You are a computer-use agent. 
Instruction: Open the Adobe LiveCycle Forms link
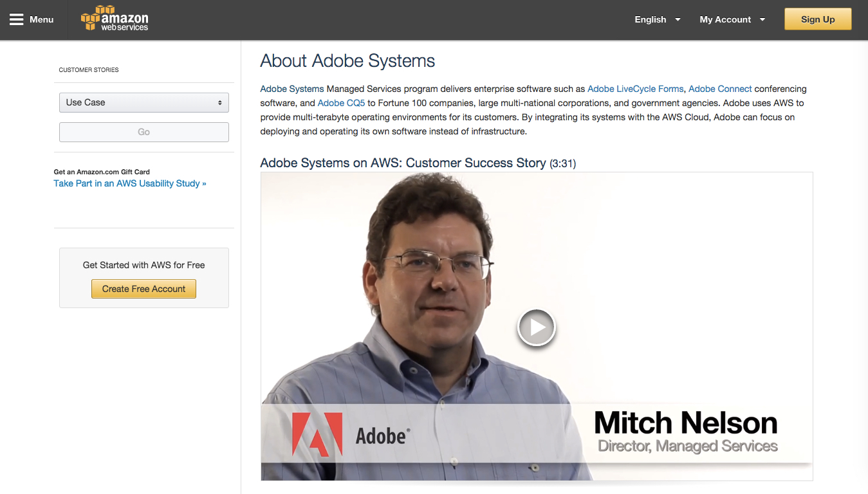pyautogui.click(x=635, y=89)
